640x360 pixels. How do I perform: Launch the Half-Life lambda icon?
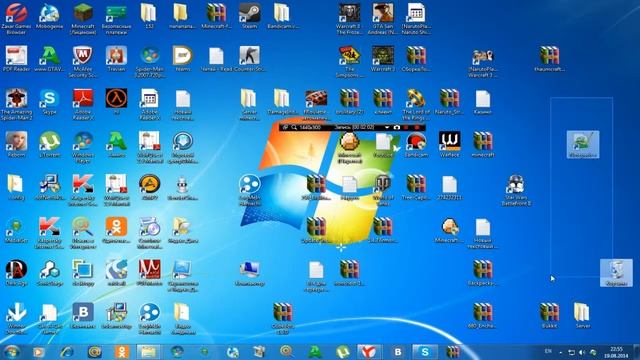tap(116, 102)
